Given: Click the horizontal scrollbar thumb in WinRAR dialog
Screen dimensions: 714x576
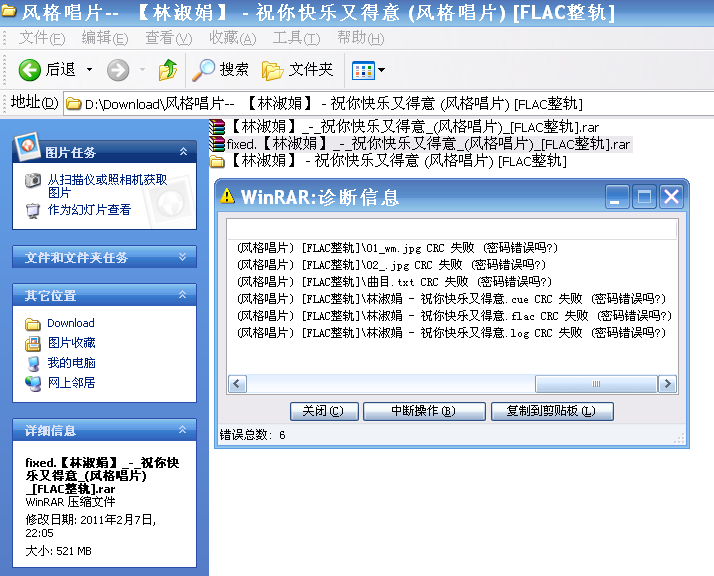Looking at the screenshot, I should (596, 384).
